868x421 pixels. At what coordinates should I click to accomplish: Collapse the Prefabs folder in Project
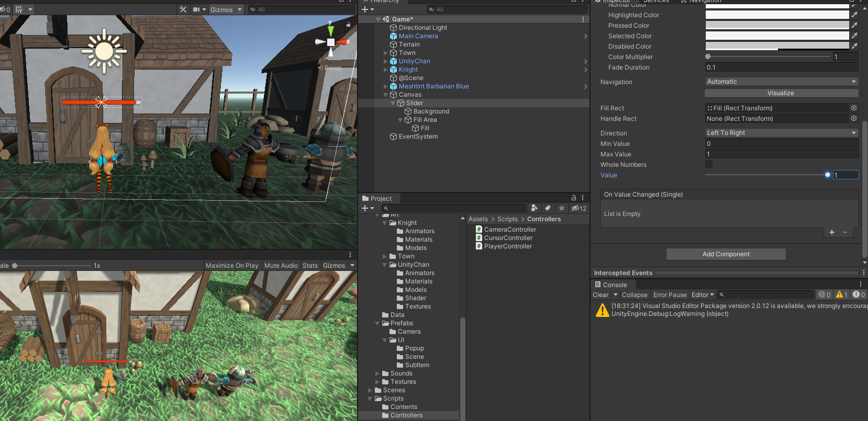(377, 323)
